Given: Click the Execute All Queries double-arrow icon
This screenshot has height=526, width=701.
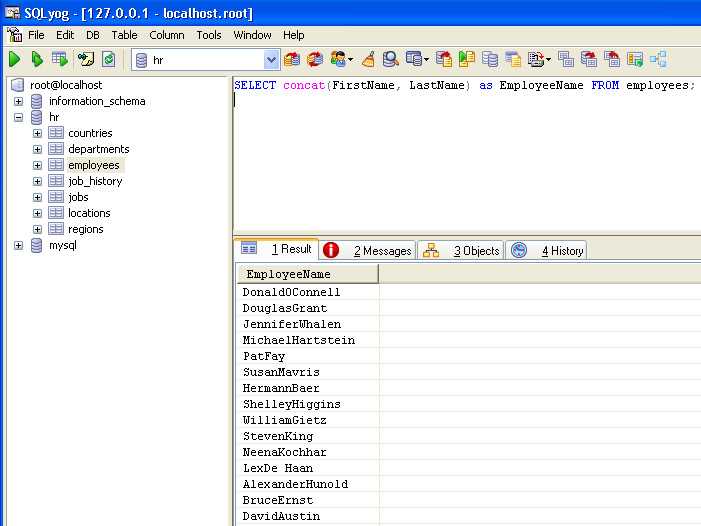Looking at the screenshot, I should (x=37, y=60).
